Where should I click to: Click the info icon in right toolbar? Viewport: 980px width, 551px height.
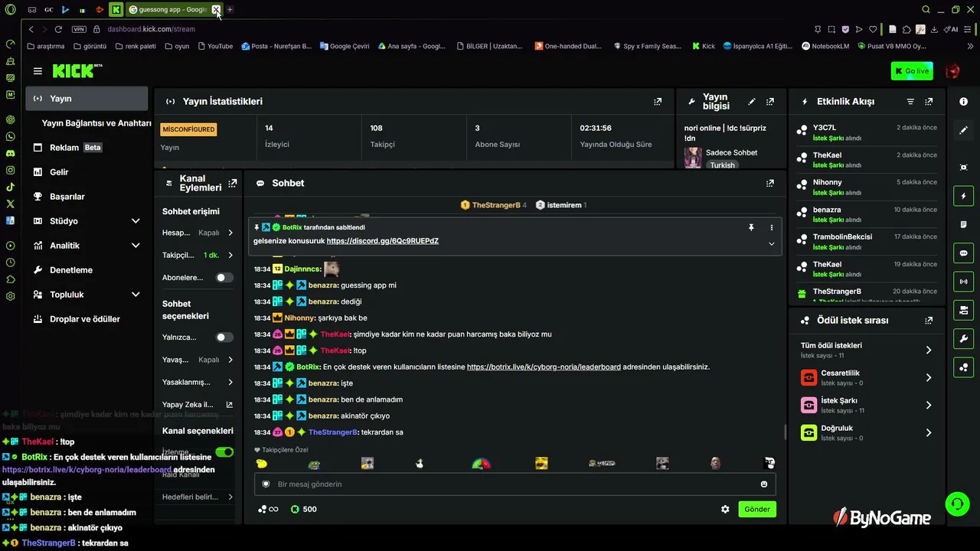pyautogui.click(x=963, y=102)
